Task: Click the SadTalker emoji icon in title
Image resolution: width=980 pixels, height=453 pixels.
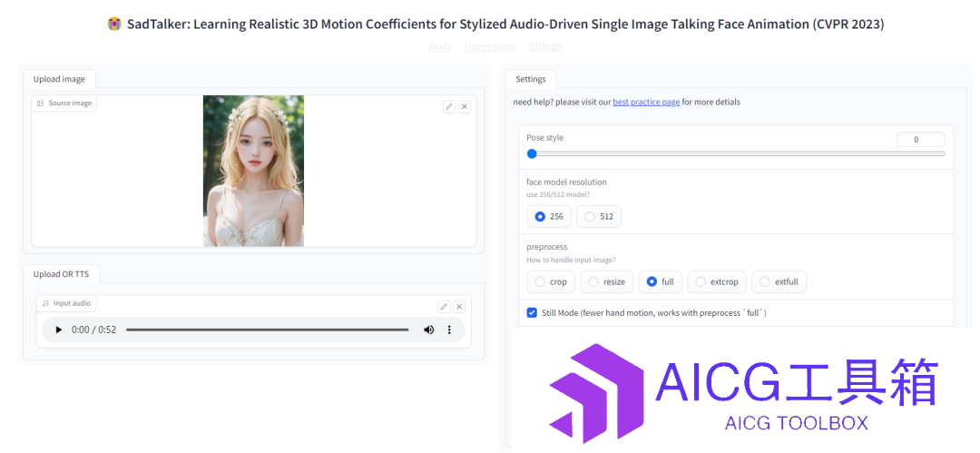Action: point(113,25)
